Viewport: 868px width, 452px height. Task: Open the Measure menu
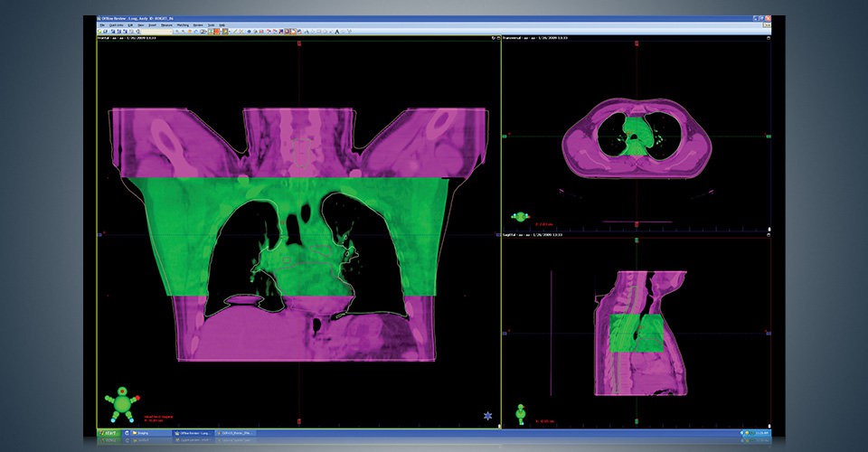pyautogui.click(x=166, y=25)
